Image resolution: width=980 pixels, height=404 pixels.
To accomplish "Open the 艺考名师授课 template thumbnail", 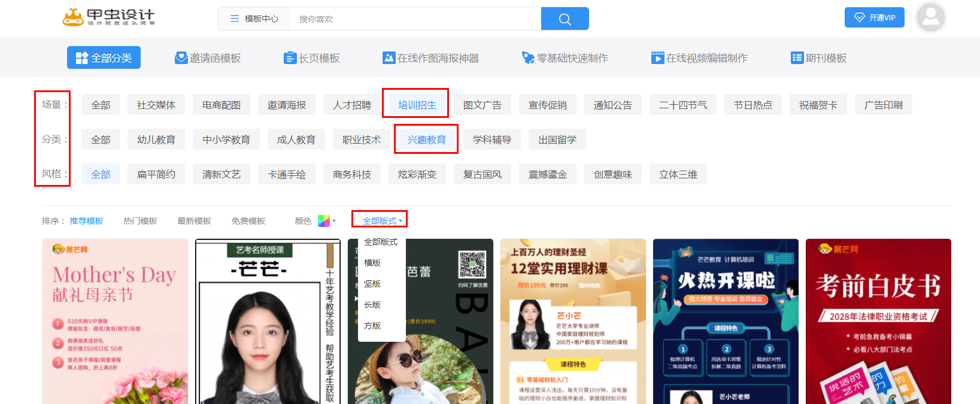I will pyautogui.click(x=268, y=321).
